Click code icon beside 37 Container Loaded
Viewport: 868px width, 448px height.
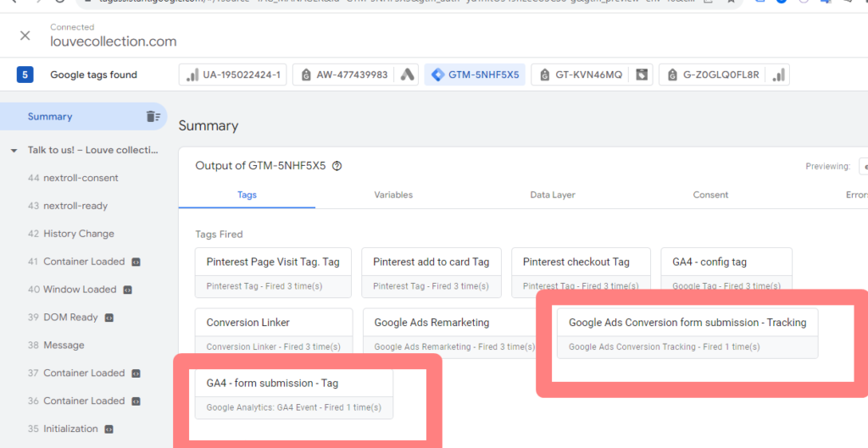136,373
